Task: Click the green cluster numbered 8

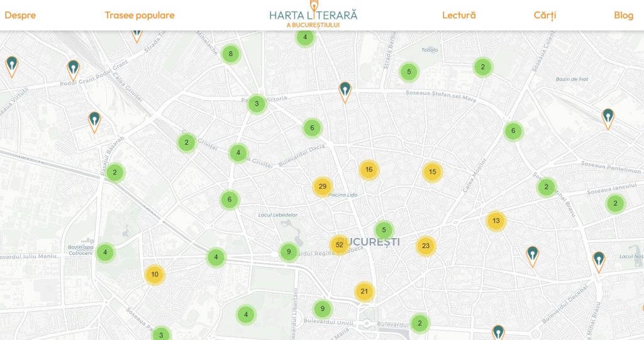Action: point(231,54)
